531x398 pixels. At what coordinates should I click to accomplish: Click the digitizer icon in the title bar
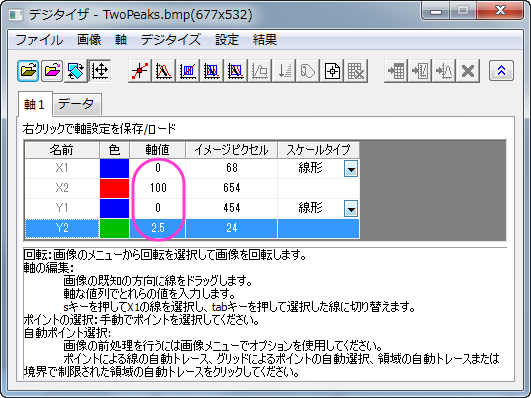tap(16, 15)
